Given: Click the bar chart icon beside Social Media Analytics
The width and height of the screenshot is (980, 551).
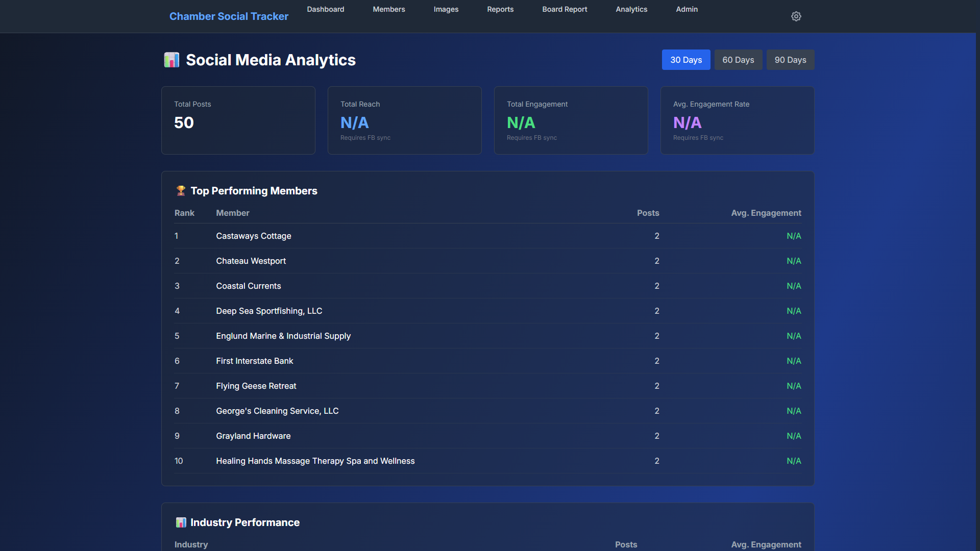Looking at the screenshot, I should coord(171,60).
